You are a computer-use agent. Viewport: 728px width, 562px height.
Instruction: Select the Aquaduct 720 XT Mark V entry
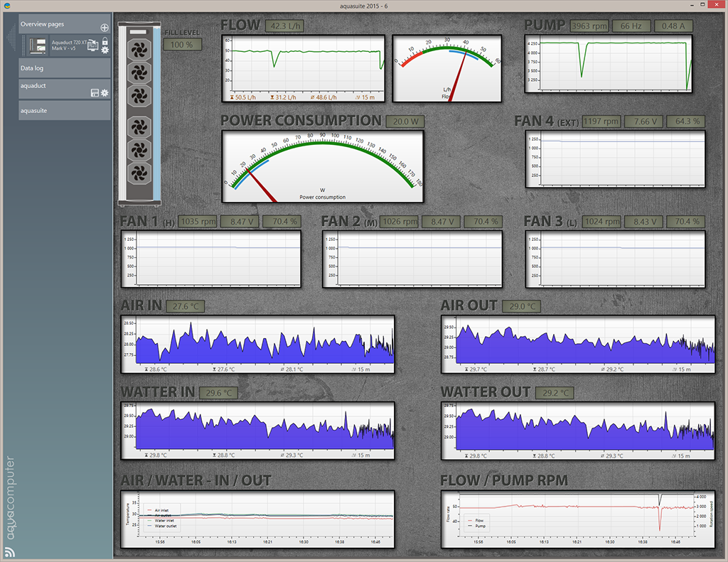click(69, 45)
